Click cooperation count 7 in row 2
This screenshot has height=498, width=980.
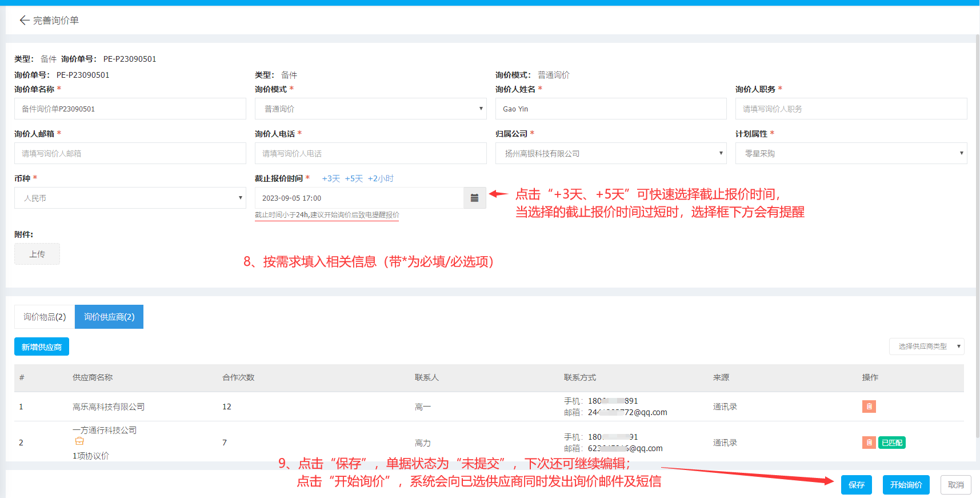225,443
